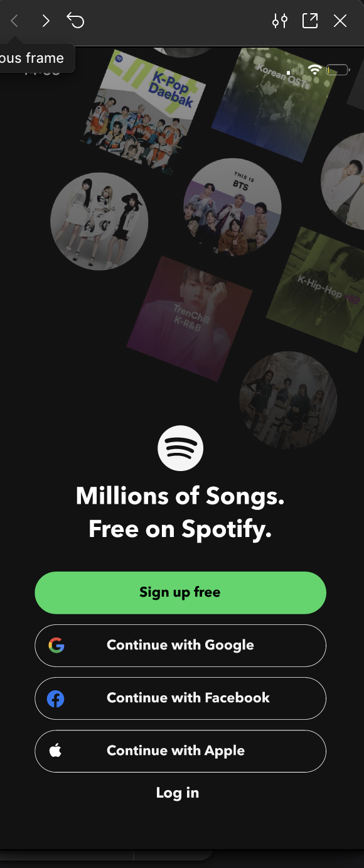Click the Google logo icon
The height and width of the screenshot is (868, 364).
(x=56, y=645)
